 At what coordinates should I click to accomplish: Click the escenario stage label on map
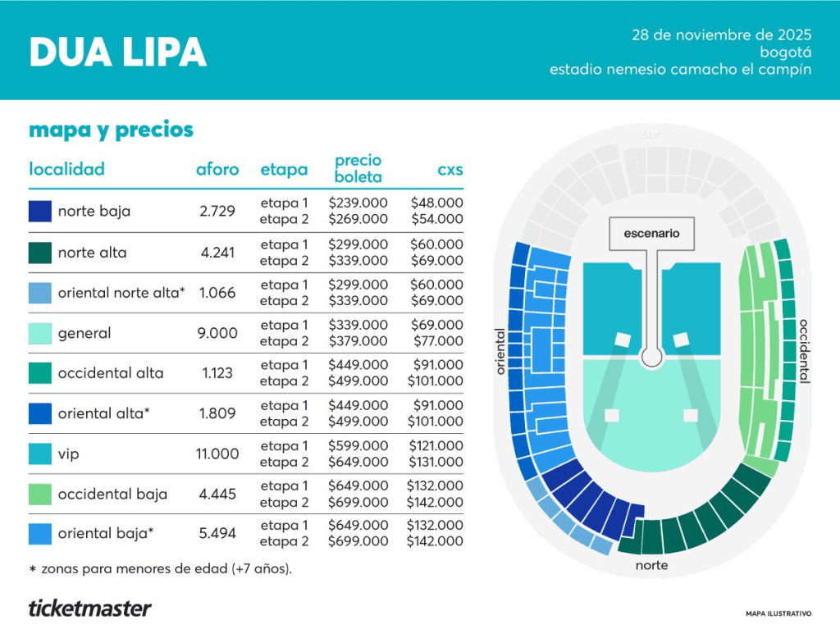click(x=651, y=234)
